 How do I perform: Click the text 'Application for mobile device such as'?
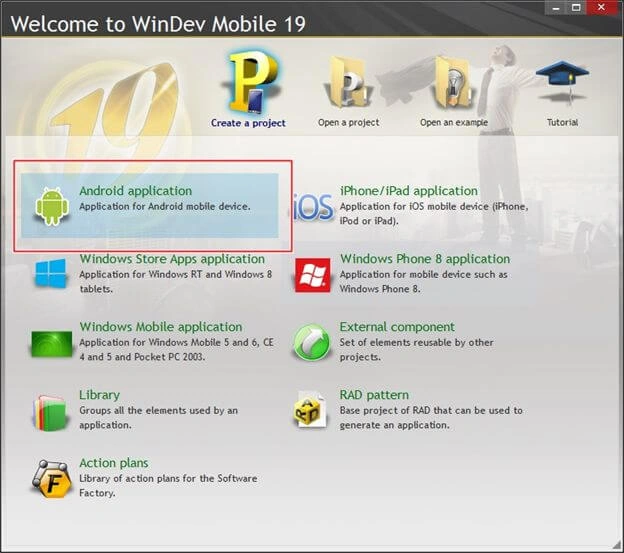click(423, 275)
